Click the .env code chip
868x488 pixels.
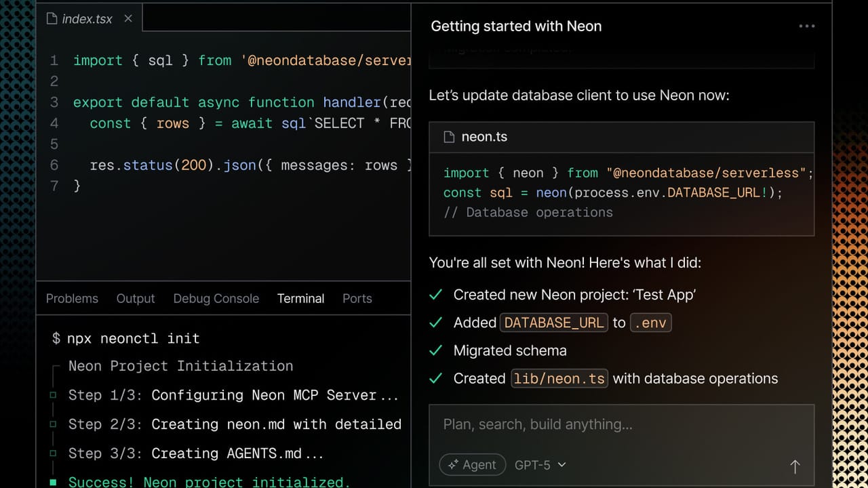tap(650, 323)
